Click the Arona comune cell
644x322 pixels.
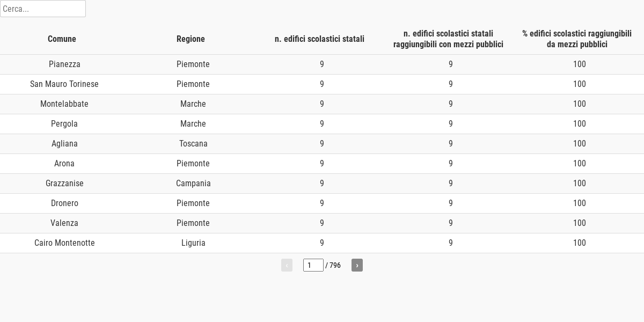[x=64, y=164]
